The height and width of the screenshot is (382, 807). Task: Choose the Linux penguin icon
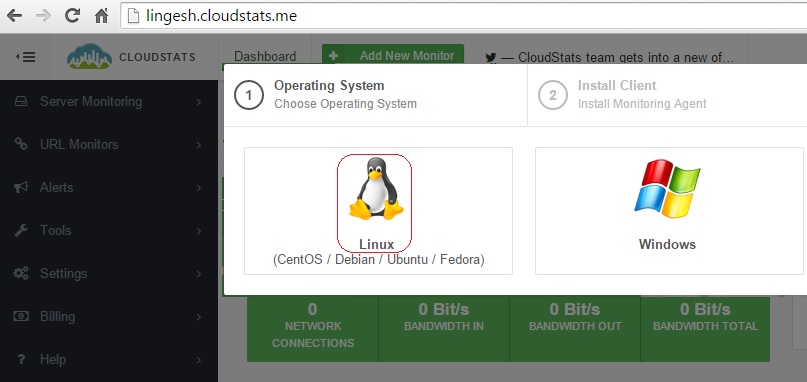click(x=376, y=188)
